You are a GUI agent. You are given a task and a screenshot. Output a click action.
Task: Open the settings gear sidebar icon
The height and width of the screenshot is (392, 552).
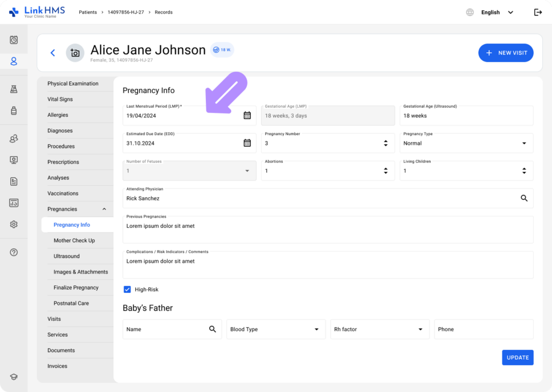click(13, 225)
